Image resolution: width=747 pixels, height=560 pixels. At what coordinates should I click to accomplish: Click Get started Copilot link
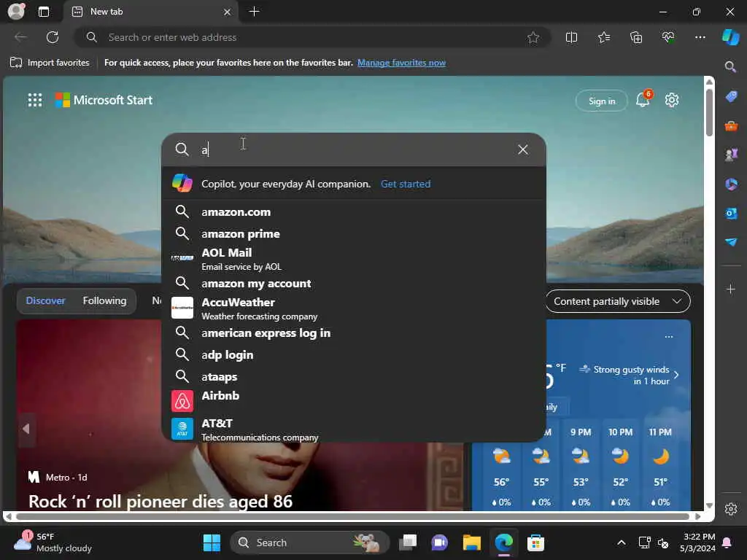click(x=406, y=184)
